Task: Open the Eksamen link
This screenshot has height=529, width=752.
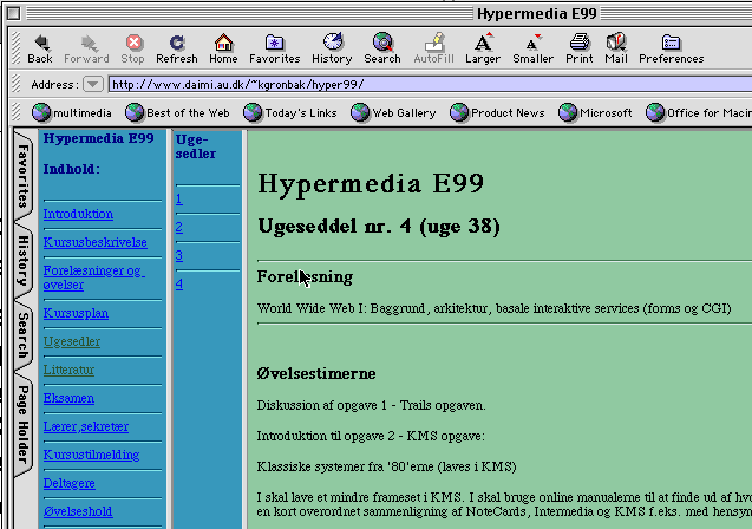Action: pos(69,398)
